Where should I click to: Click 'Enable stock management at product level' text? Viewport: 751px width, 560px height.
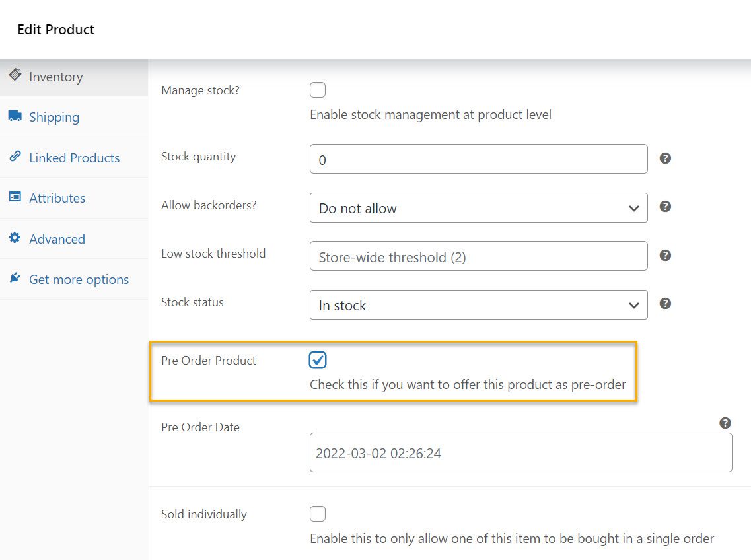click(431, 114)
